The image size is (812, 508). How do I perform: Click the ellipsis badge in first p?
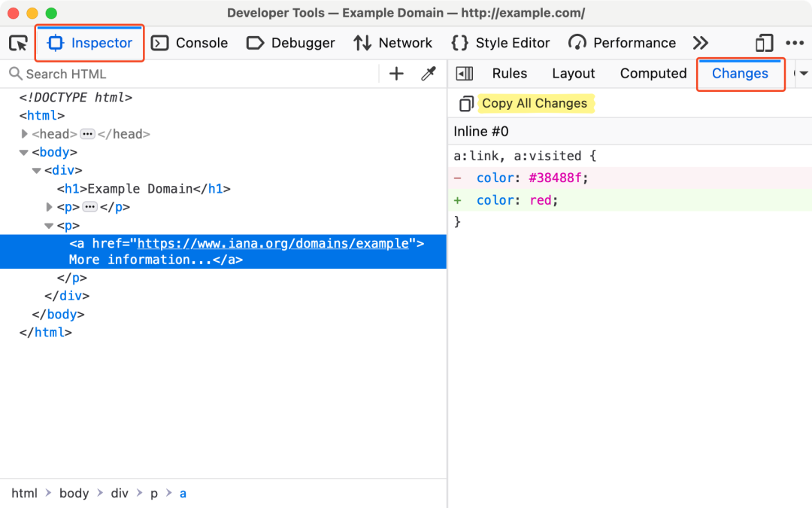pos(90,208)
